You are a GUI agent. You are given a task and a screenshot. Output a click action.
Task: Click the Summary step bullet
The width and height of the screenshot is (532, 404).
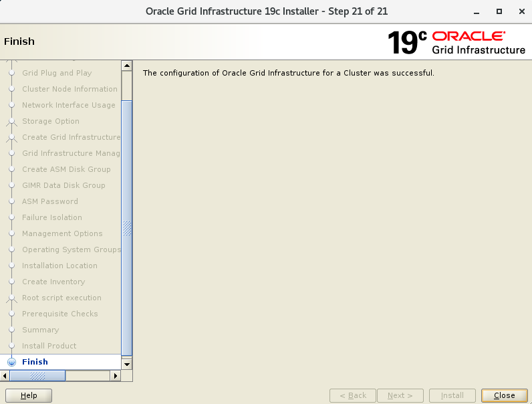tap(11, 330)
